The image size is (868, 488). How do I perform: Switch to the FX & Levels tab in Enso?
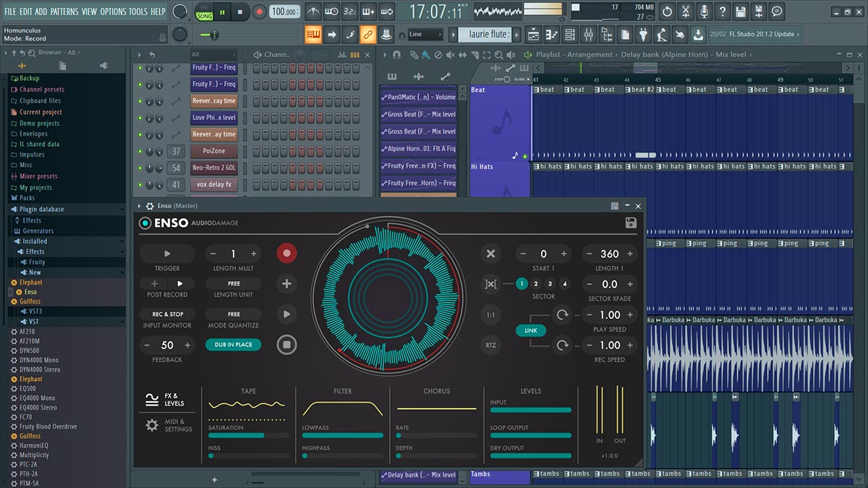coord(166,399)
